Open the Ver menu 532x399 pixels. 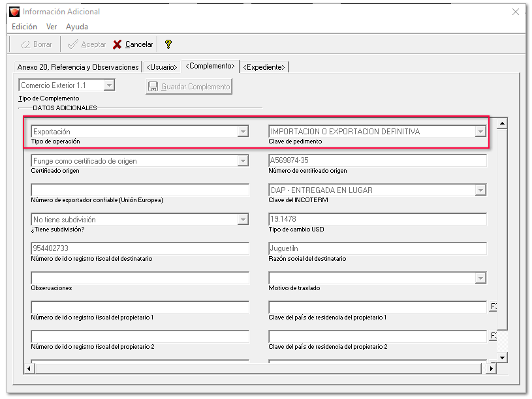52,27
